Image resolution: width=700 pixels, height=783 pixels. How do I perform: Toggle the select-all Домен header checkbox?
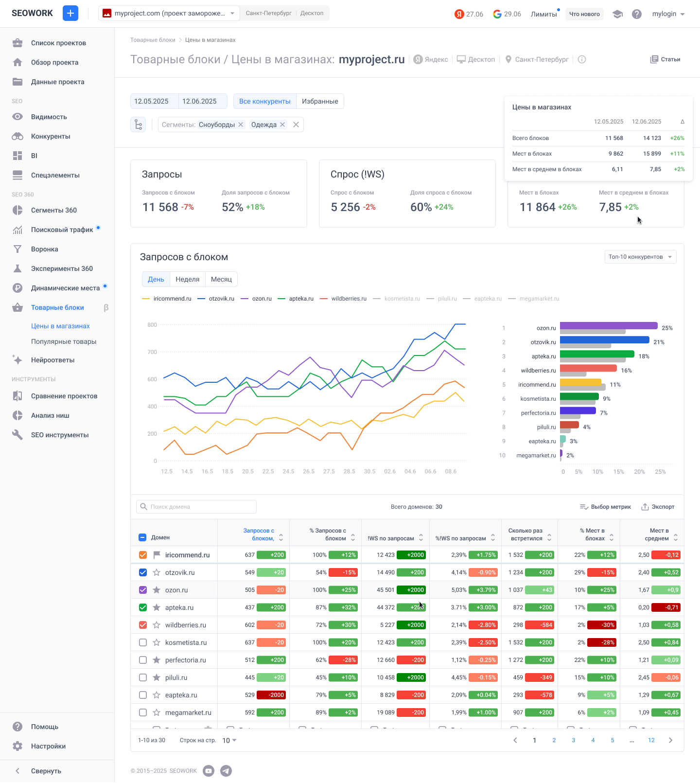[x=142, y=537]
